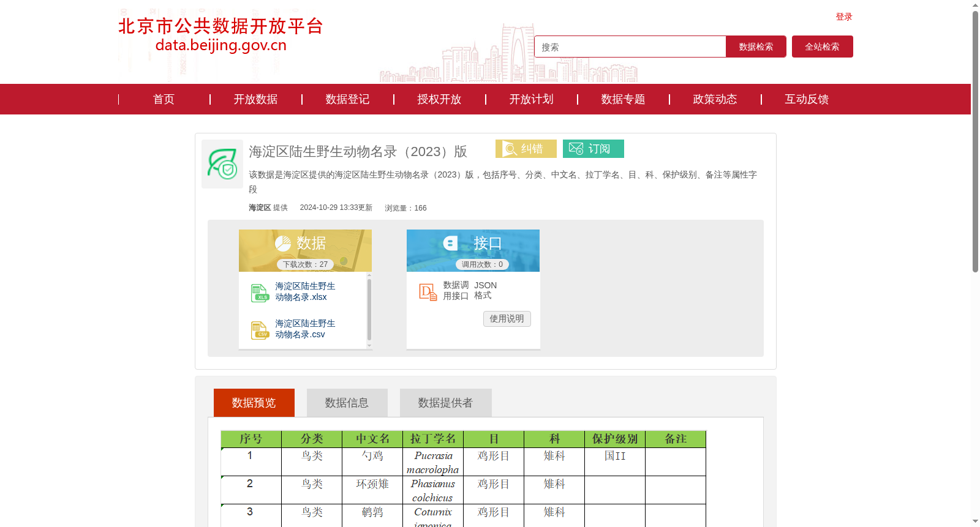Click the file list scrollbar

click(369, 309)
